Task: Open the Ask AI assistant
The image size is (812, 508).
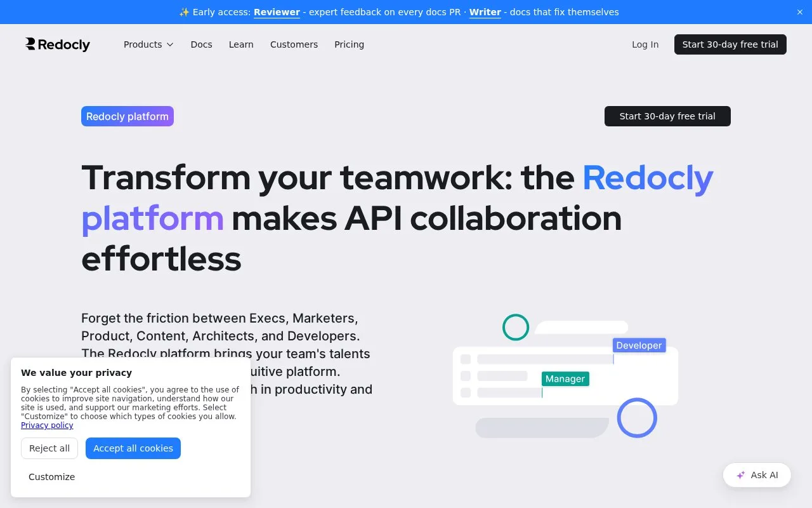Action: tap(757, 475)
